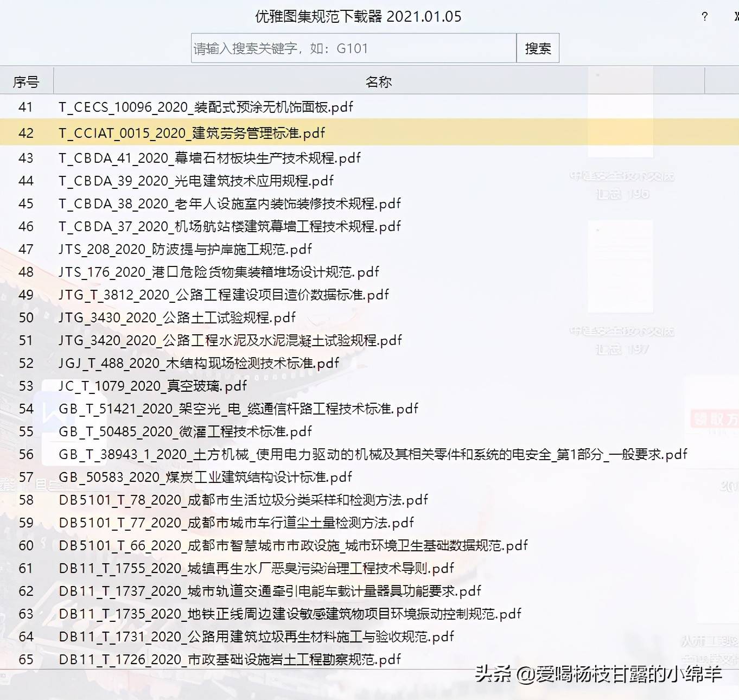Select JTS_176_2020_港口危险货物集装箱堆场设计规范.pdf
Screen dimensions: 739x700
tap(219, 272)
